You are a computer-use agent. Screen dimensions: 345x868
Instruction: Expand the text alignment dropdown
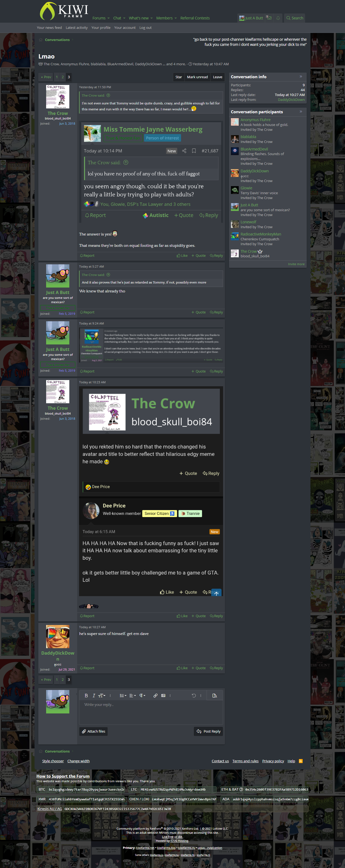tap(132, 695)
